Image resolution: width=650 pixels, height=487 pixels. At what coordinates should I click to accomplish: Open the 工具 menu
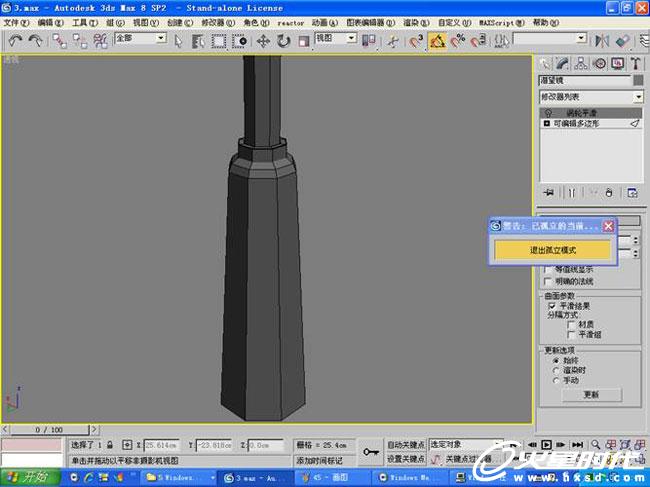[85, 23]
